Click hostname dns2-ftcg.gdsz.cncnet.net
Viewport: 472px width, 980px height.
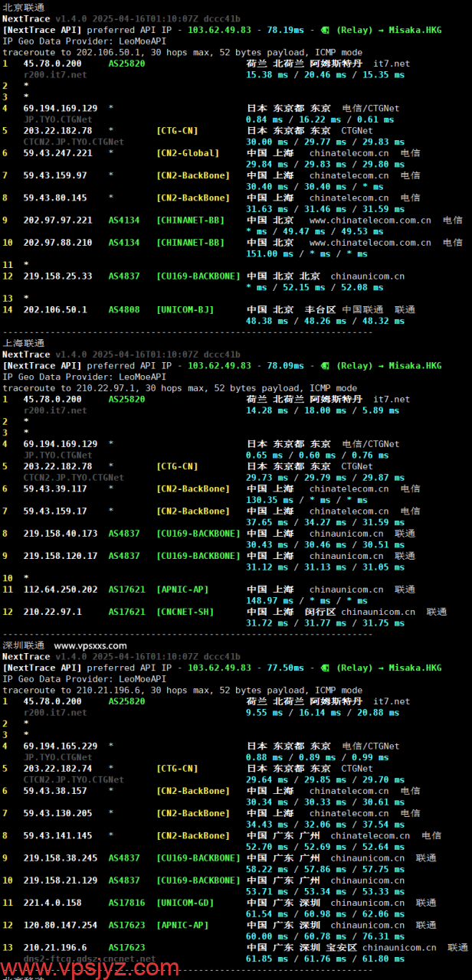(90, 959)
